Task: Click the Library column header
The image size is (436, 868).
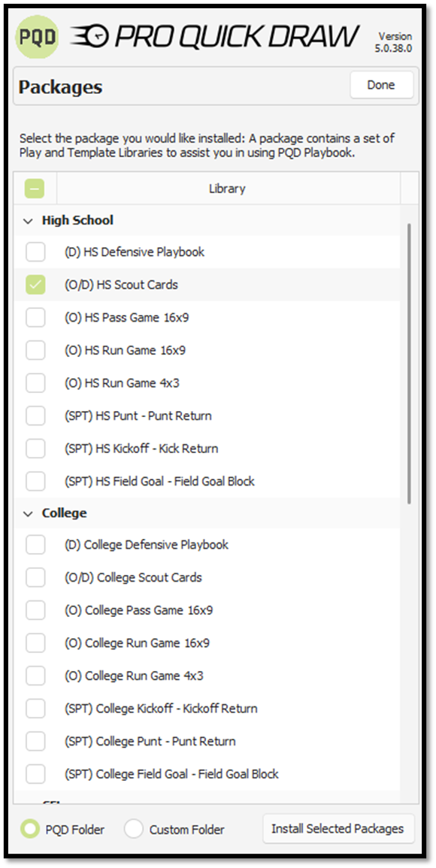Action: (227, 189)
